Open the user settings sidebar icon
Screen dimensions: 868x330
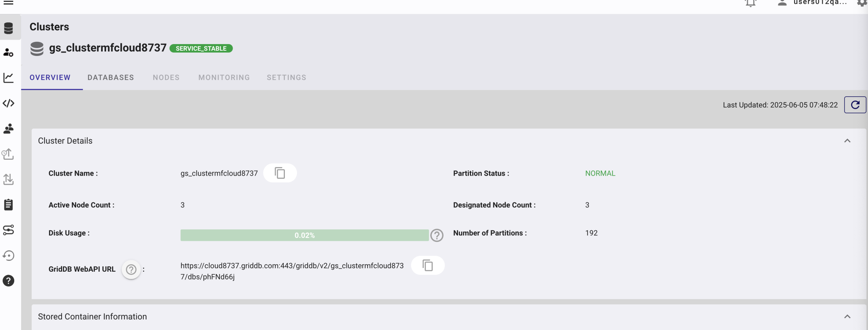click(8, 53)
